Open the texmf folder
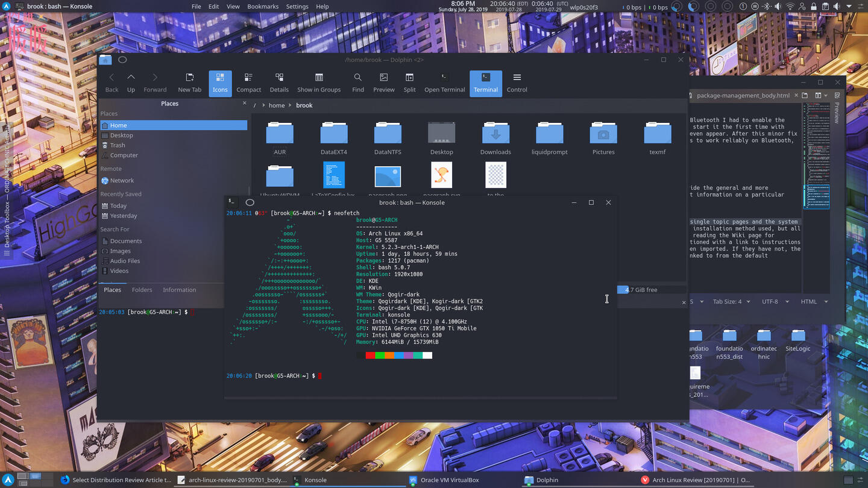This screenshot has width=868, height=488. tap(658, 138)
